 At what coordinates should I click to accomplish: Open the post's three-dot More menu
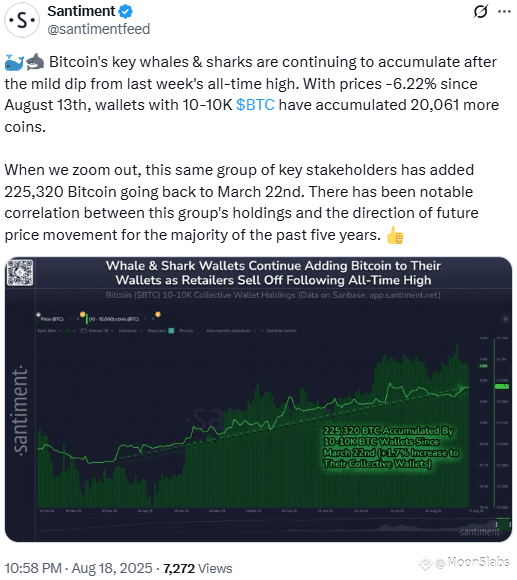point(504,11)
